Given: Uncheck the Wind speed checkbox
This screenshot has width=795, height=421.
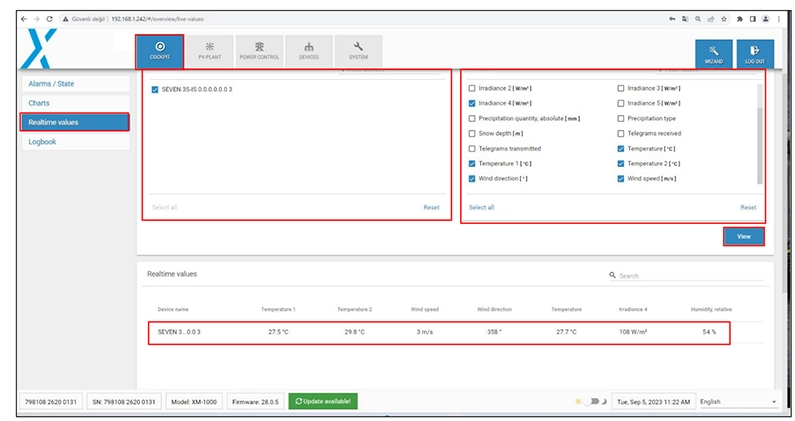Looking at the screenshot, I should (x=621, y=179).
